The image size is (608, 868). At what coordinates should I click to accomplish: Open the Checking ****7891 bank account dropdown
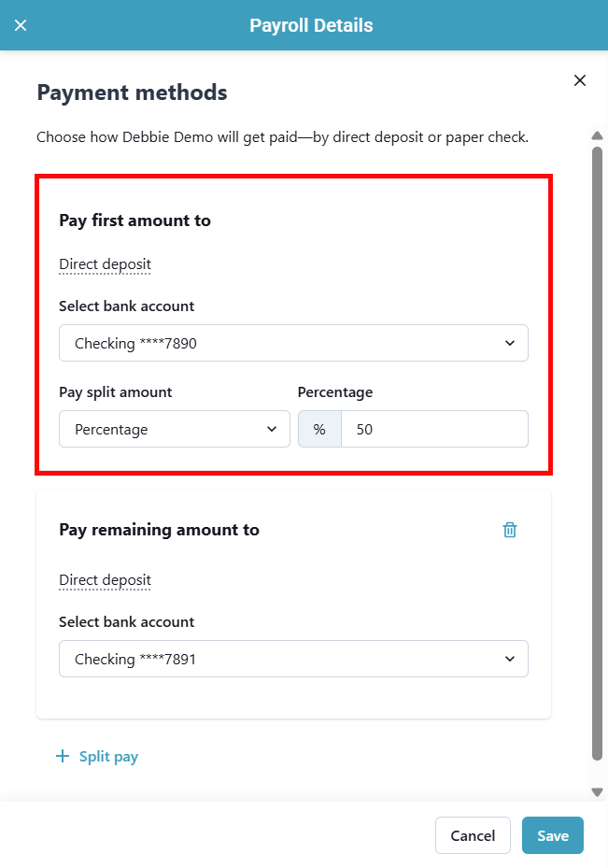tap(293, 659)
